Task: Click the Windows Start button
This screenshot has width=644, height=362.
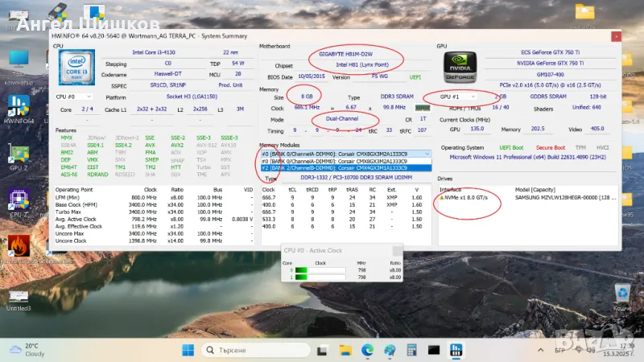Action: coord(188,350)
